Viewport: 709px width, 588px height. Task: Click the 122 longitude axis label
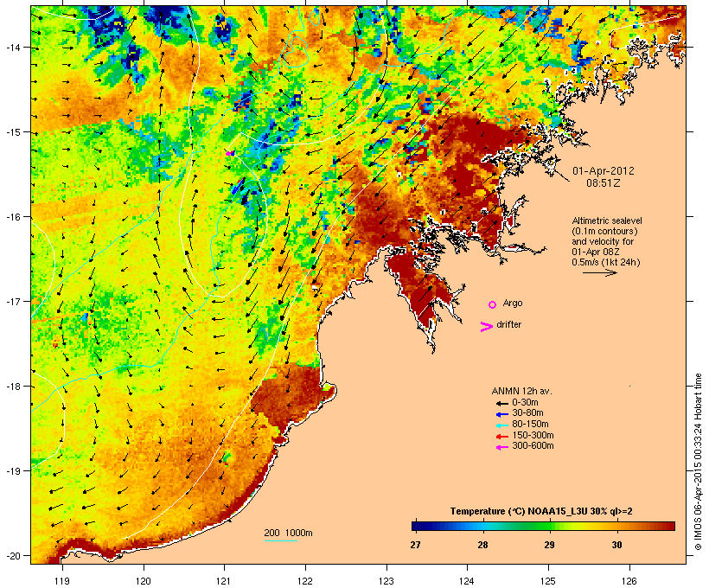pyautogui.click(x=305, y=581)
